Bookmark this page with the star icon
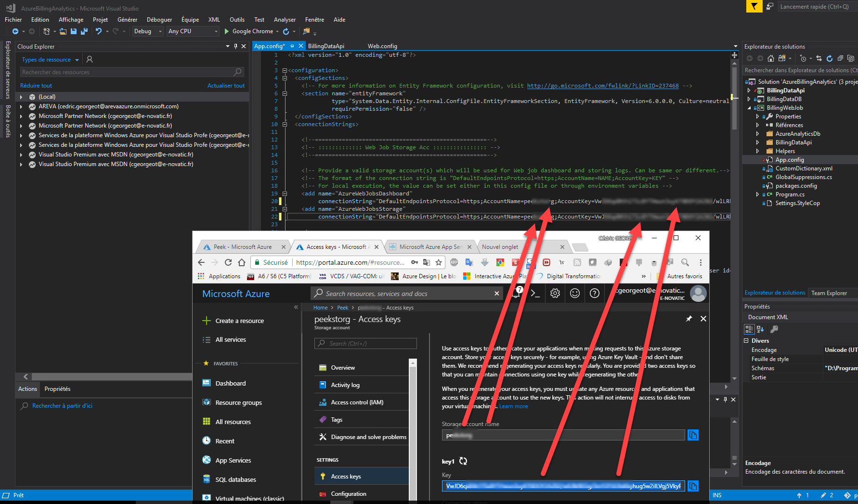The width and height of the screenshot is (858, 504). 439,262
